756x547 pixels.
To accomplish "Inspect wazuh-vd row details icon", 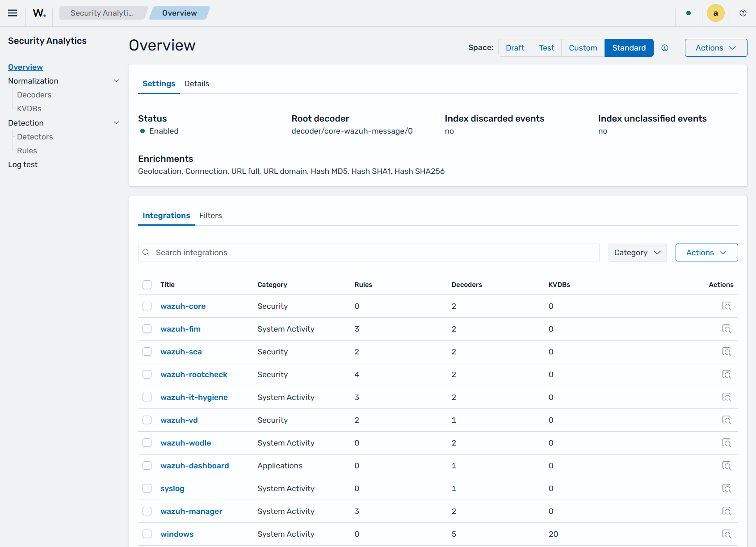I will click(727, 420).
